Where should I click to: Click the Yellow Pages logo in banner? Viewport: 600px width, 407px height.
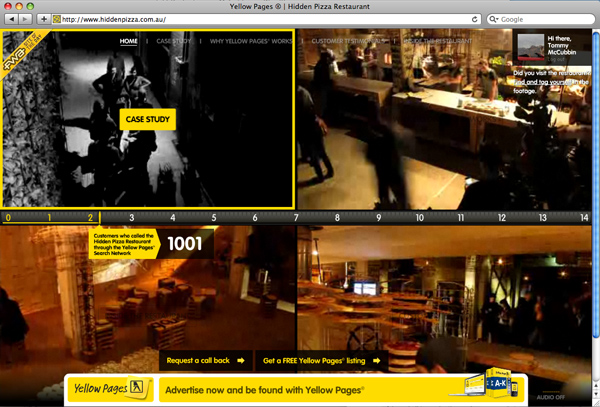click(x=110, y=389)
